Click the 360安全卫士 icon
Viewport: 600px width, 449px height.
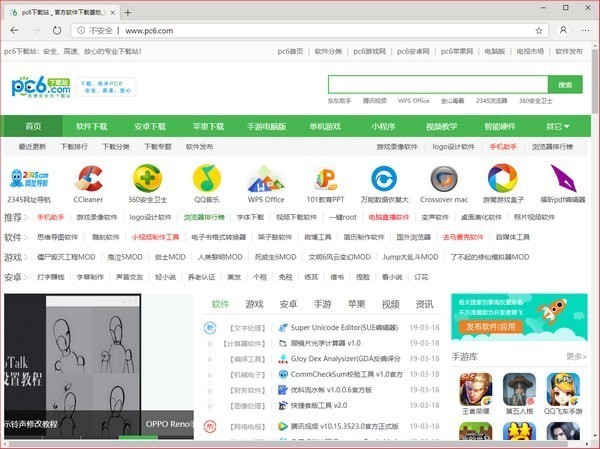point(147,179)
